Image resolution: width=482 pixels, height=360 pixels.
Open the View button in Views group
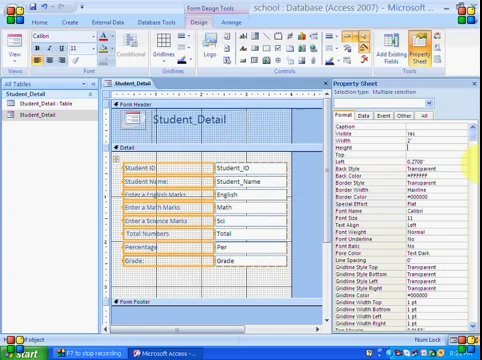(x=14, y=49)
